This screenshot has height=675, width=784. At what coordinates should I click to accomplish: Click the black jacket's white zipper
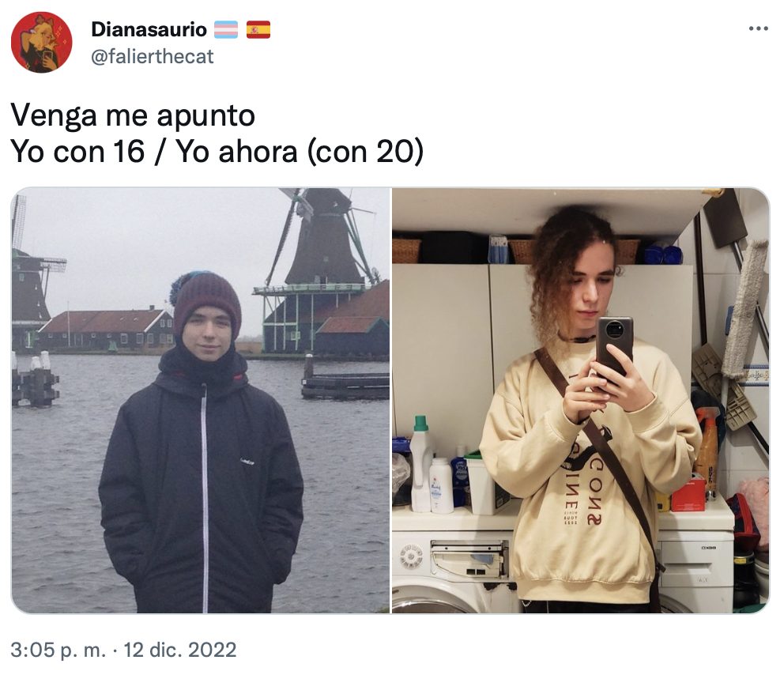pos(204,498)
